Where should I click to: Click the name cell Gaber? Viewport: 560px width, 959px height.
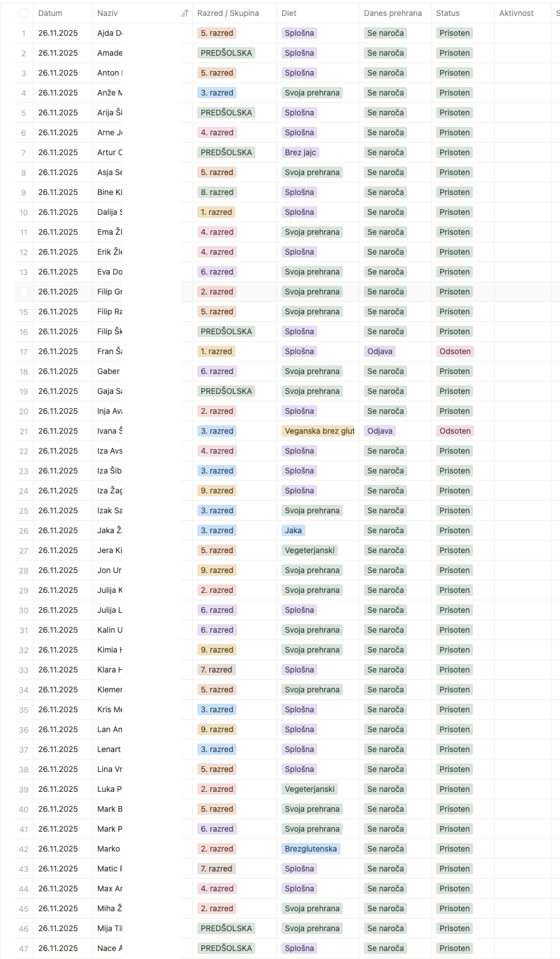(109, 371)
